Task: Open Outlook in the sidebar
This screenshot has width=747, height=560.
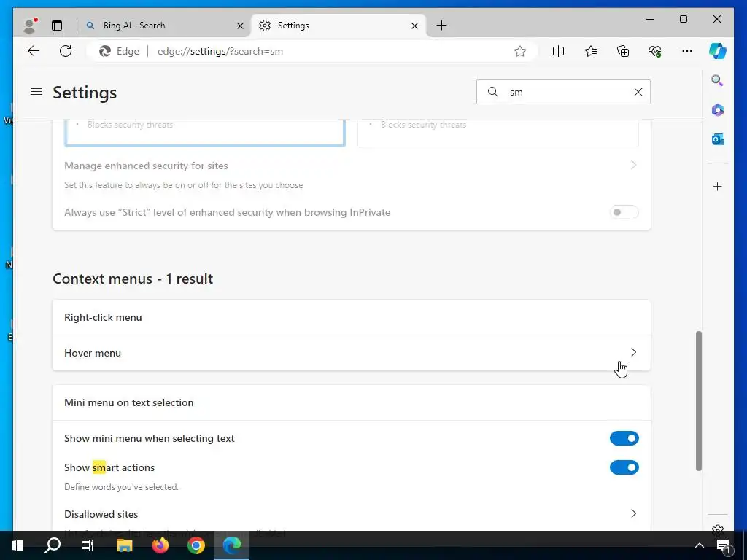Action: pos(718,139)
